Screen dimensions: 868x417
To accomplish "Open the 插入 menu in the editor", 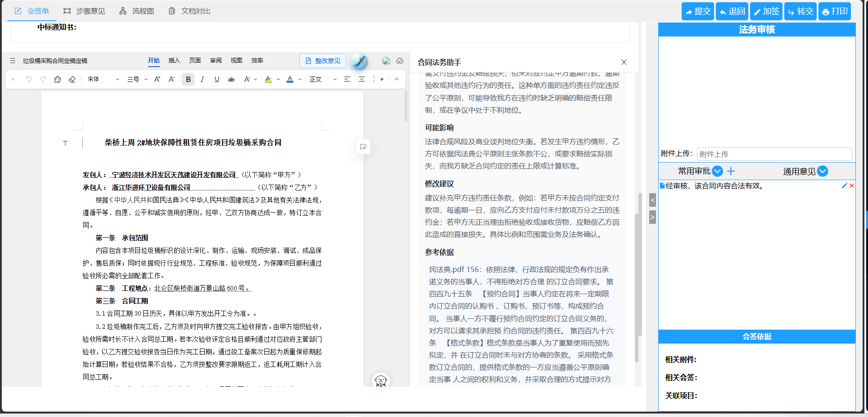I will click(x=174, y=60).
